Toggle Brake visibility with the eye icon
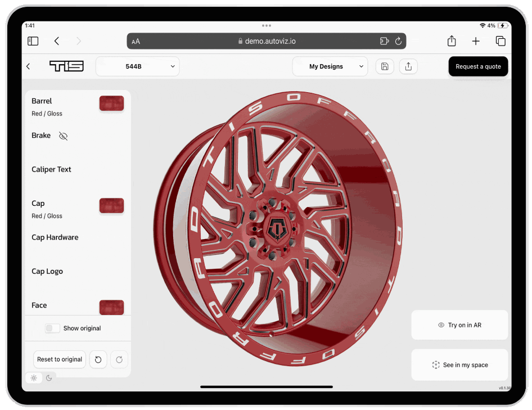 (63, 136)
